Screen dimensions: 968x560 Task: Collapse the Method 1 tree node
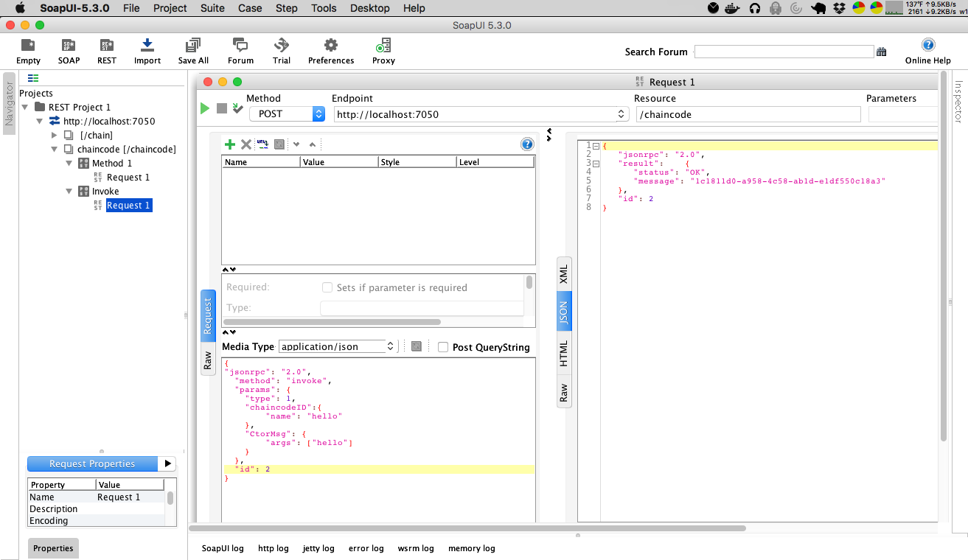[x=69, y=163]
